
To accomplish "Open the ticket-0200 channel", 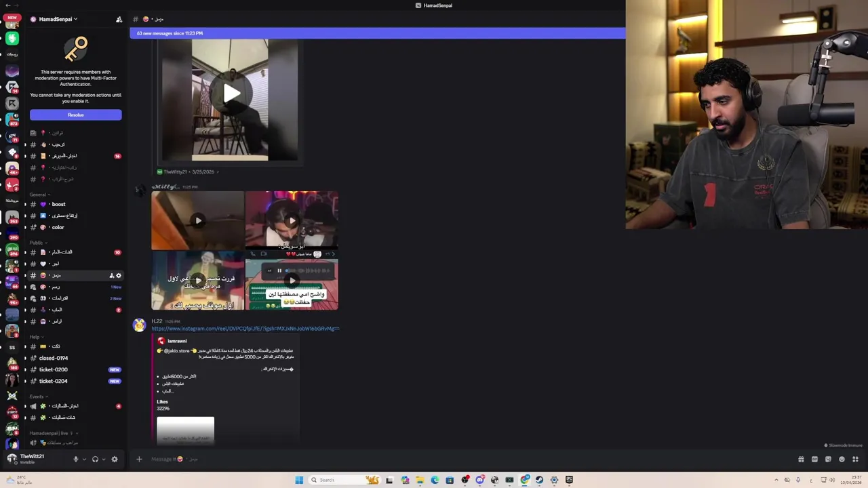I will 75,369.
